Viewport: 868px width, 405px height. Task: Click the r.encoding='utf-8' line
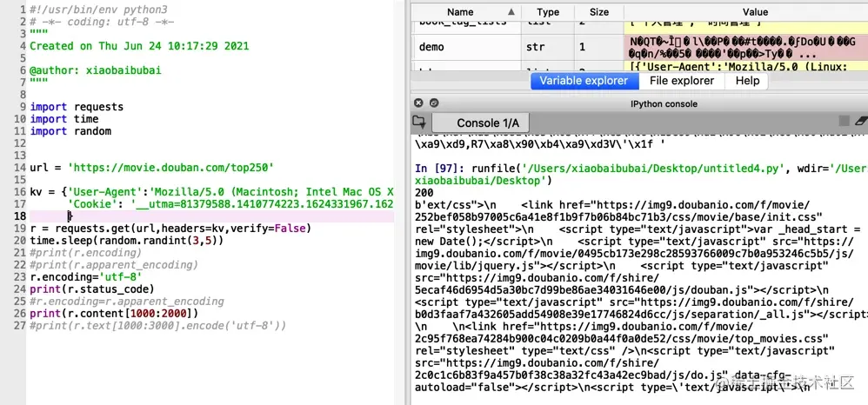(x=86, y=277)
